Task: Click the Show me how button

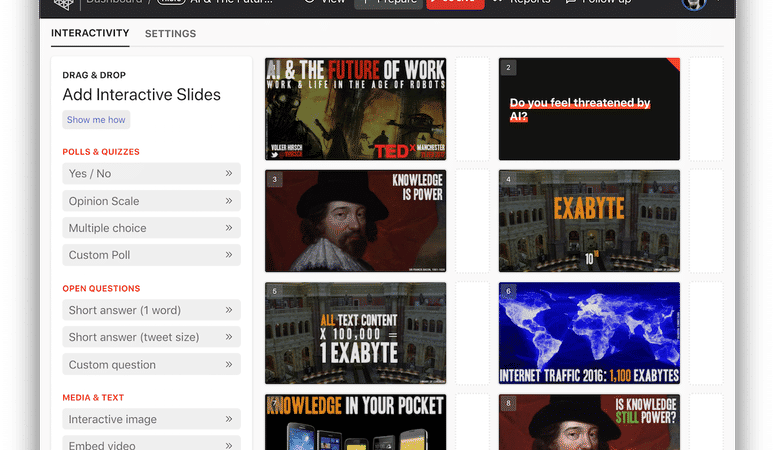Action: coord(96,120)
